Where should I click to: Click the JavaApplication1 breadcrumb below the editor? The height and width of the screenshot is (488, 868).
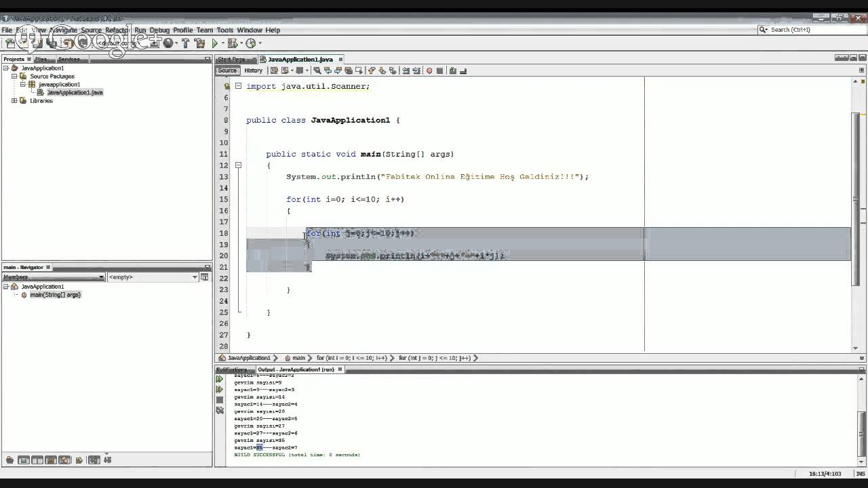248,358
